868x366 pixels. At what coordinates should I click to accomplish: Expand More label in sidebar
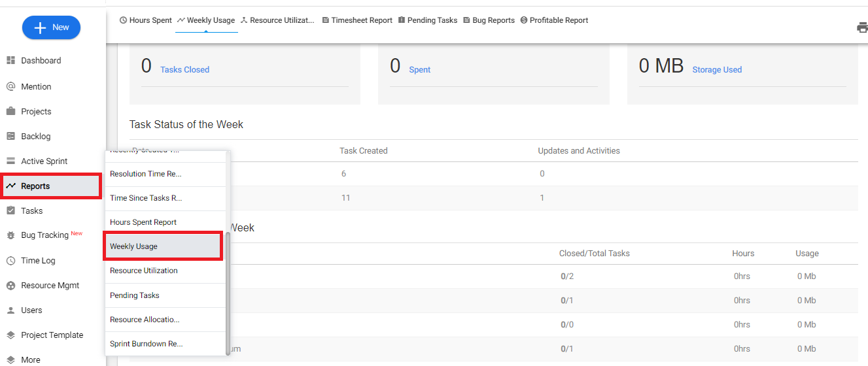(x=30, y=359)
